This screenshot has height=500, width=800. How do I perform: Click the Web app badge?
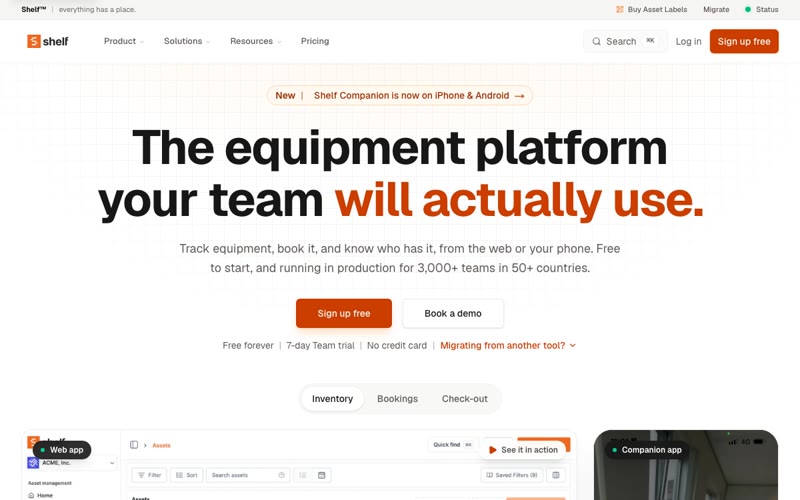pos(62,450)
